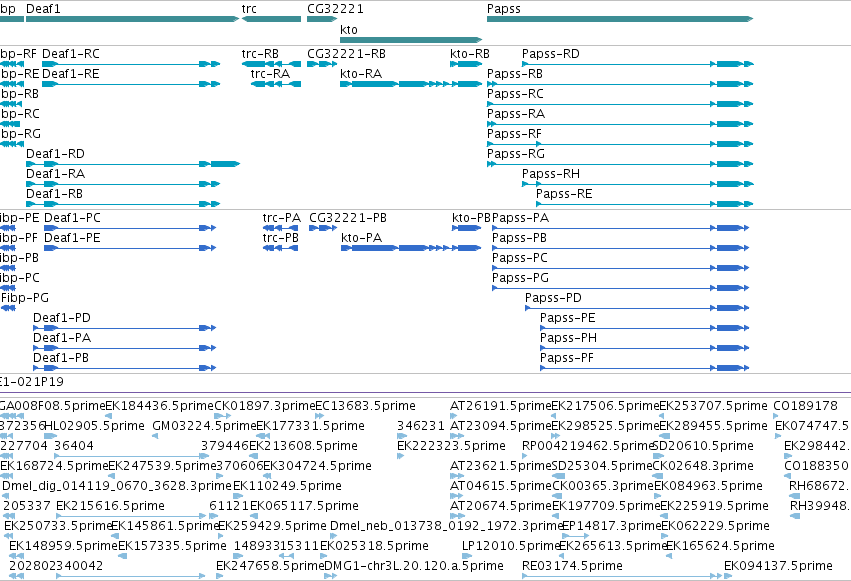Select the Papss-PD protein feature

(637, 308)
